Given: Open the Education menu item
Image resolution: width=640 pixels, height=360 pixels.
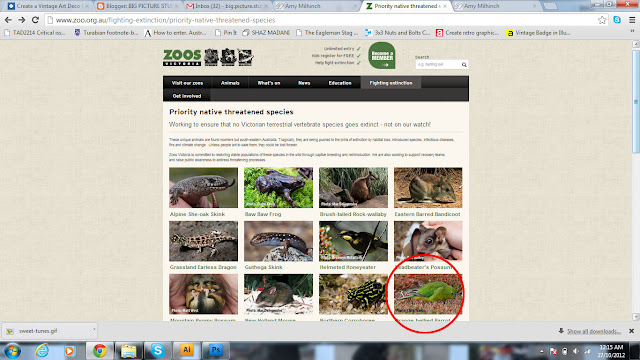Looking at the screenshot, I should [x=340, y=83].
